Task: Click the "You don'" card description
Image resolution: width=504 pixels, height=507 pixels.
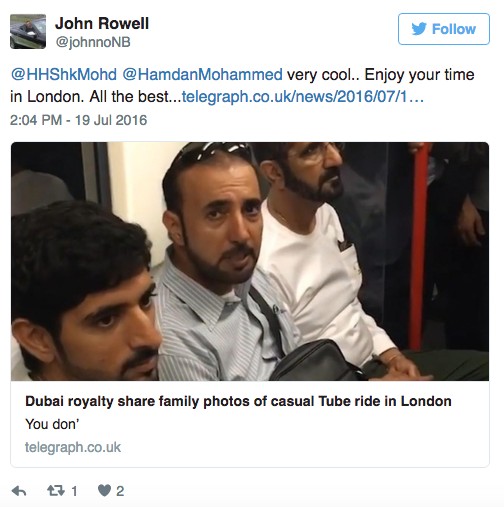Action: click(52, 424)
